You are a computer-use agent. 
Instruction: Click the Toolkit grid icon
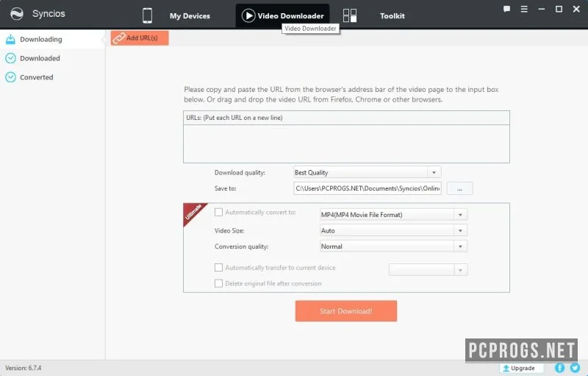pyautogui.click(x=350, y=15)
